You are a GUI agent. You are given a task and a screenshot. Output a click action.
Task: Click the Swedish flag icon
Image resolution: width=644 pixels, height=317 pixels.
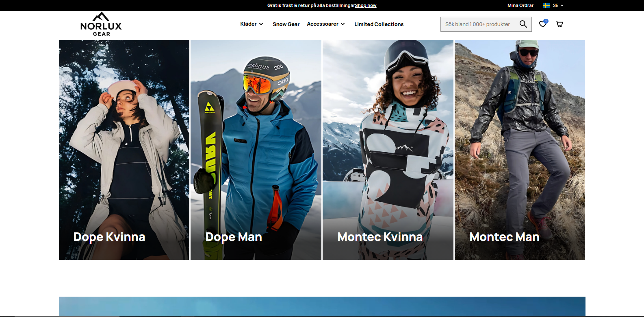coord(546,5)
